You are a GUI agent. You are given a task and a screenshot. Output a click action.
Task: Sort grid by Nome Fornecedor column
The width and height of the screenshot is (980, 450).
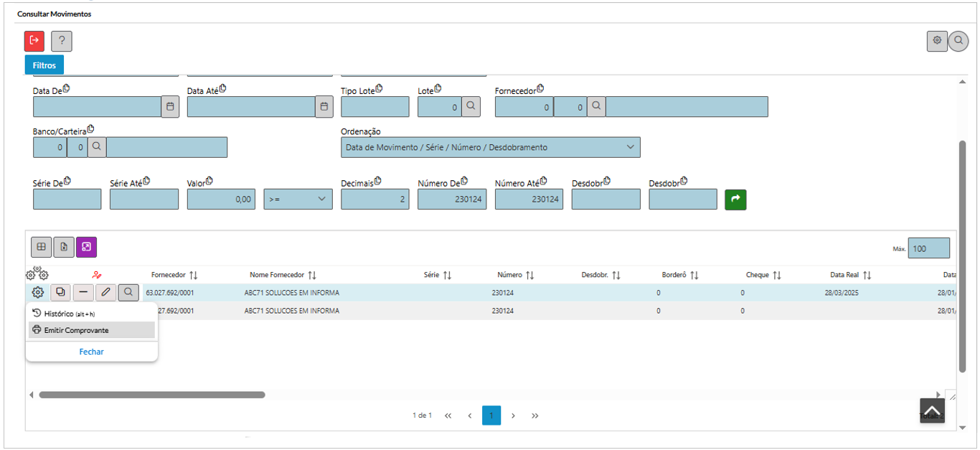pos(283,275)
